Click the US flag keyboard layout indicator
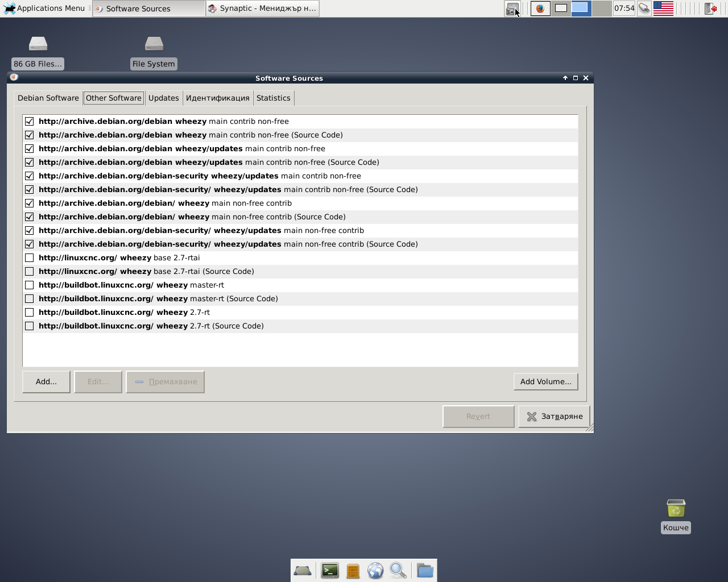Image resolution: width=728 pixels, height=582 pixels. click(x=663, y=9)
